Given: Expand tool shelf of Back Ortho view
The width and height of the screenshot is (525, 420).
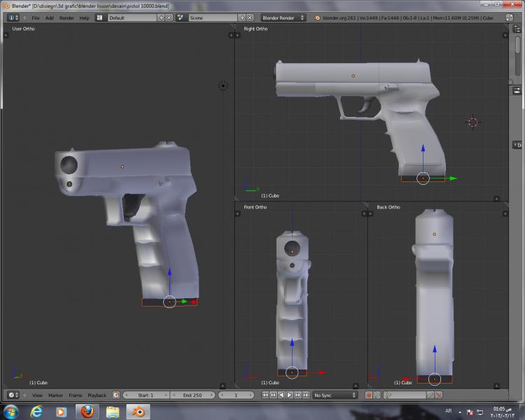Looking at the screenshot, I should [x=370, y=213].
